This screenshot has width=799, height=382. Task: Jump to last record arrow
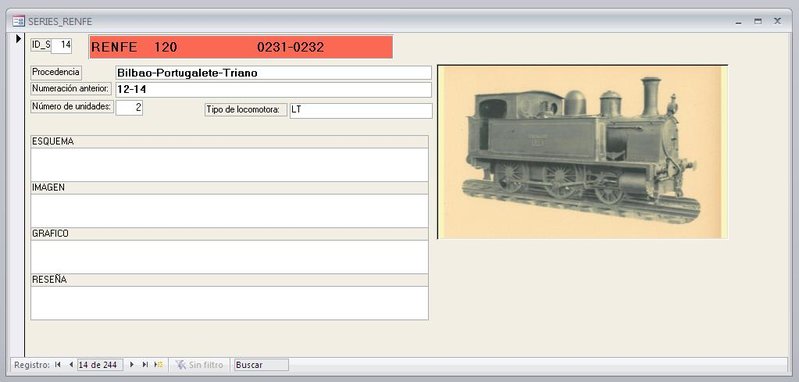pyautogui.click(x=145, y=365)
